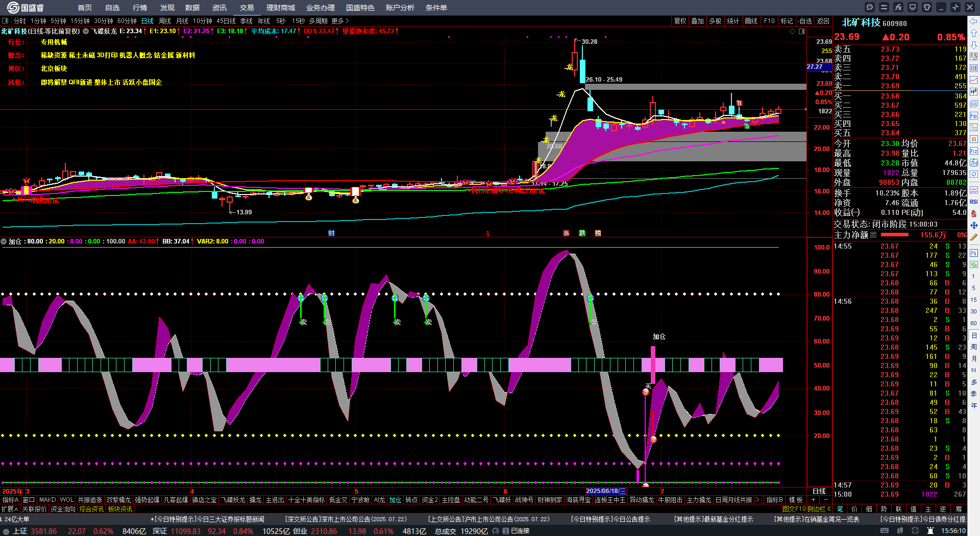Open the candlestick chart icon in right sidebar

(x=974, y=92)
